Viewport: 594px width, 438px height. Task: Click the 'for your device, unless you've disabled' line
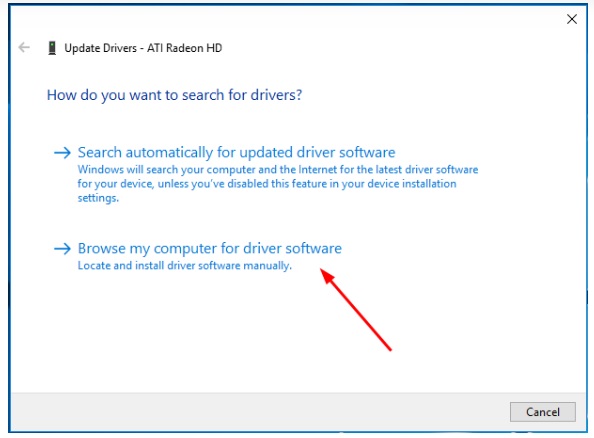tap(267, 184)
